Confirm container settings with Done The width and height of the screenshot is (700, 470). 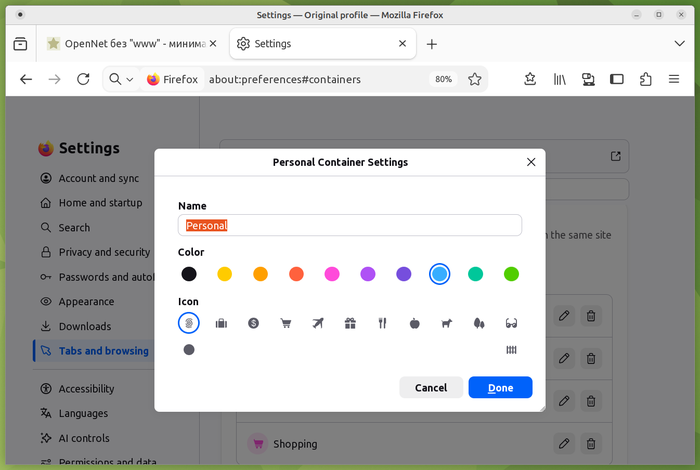[500, 387]
